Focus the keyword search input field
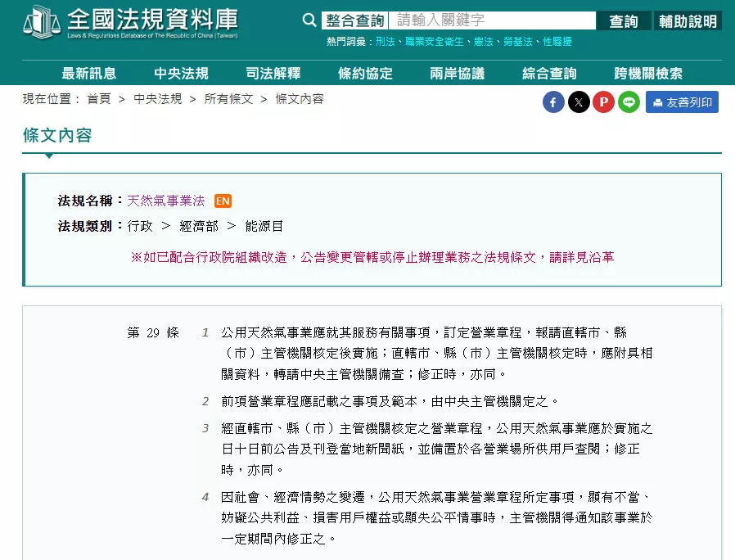 point(492,20)
